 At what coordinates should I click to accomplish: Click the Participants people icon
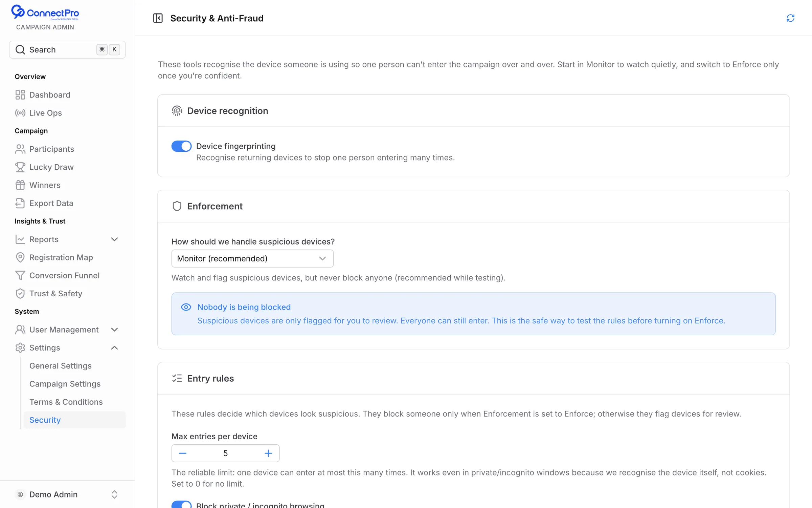(x=20, y=149)
